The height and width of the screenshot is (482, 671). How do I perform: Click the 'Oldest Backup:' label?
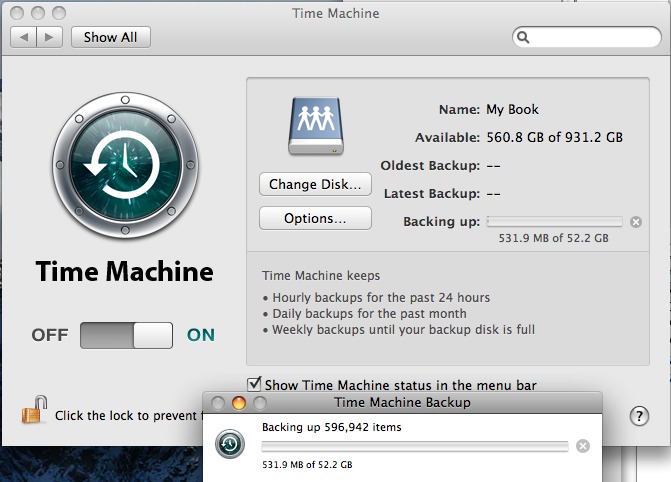tap(430, 166)
